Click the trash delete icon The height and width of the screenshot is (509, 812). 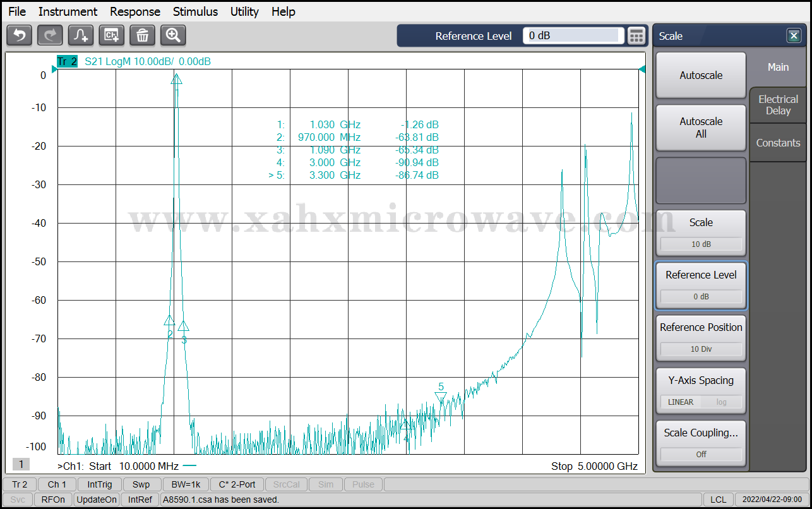(143, 35)
